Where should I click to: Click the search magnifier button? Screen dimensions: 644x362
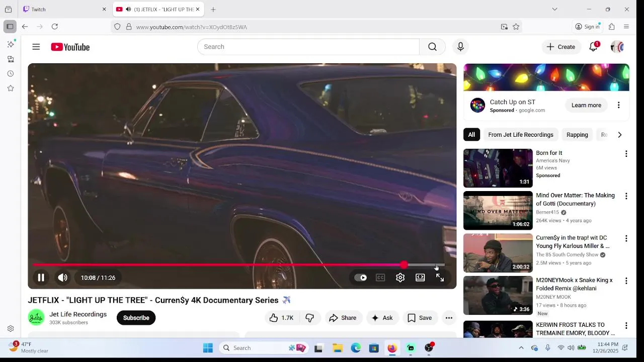point(432,47)
